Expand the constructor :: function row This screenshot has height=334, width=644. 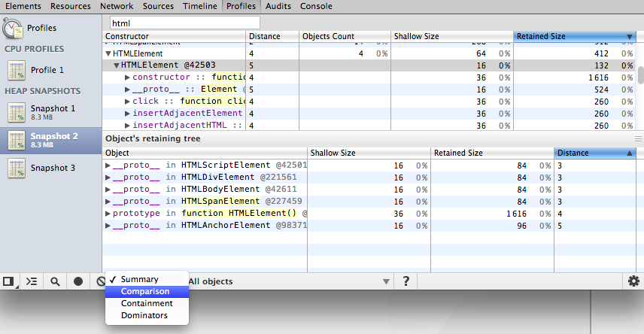(127, 77)
